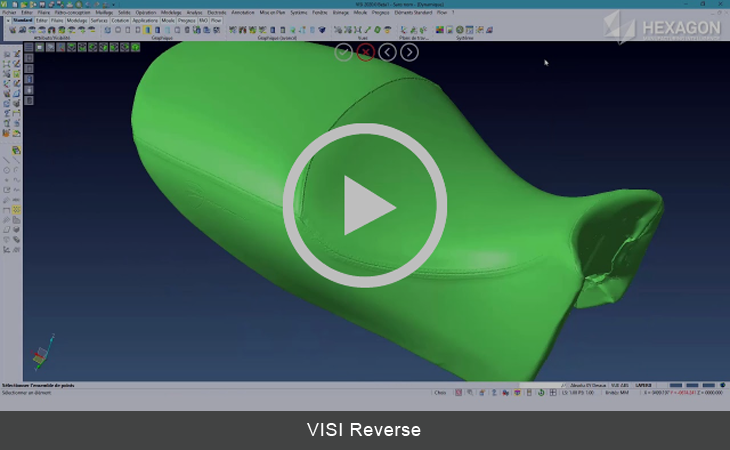Screen dimensions: 730x450
Task: Maximize the VISI application window
Action: [703, 4]
